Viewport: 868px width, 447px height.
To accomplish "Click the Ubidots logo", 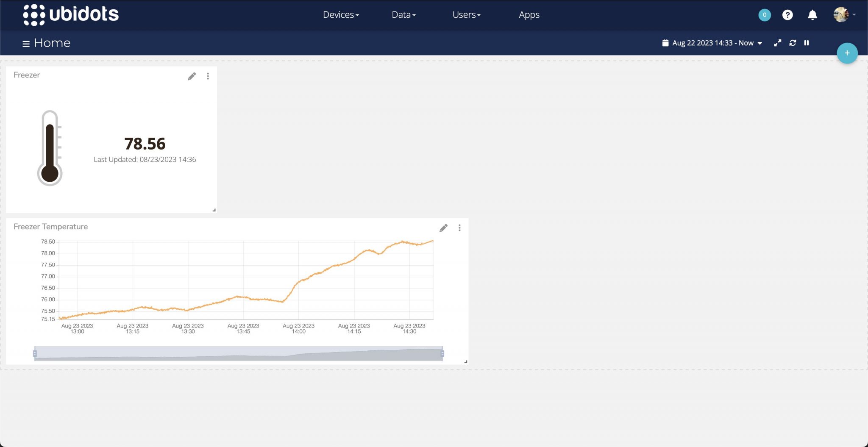I will [71, 15].
